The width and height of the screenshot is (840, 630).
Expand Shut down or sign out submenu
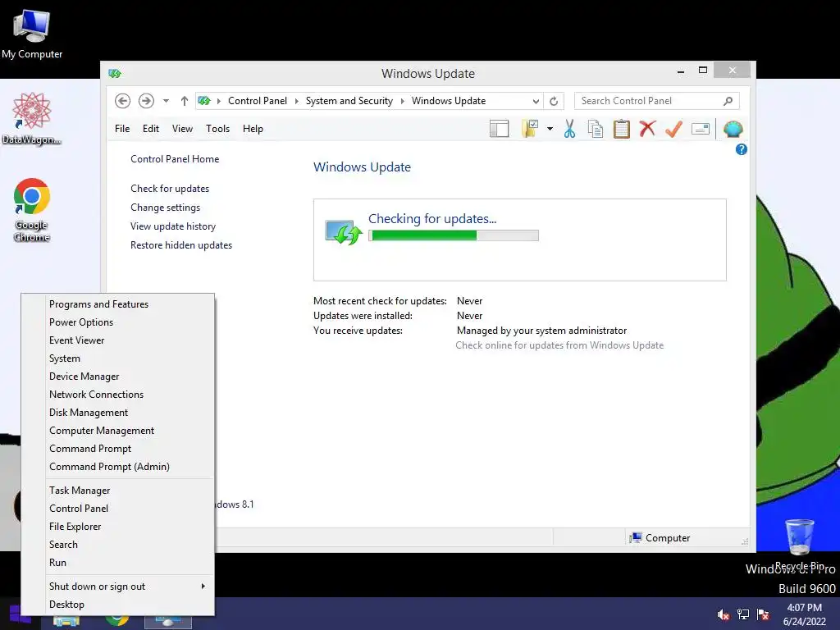[118, 587]
